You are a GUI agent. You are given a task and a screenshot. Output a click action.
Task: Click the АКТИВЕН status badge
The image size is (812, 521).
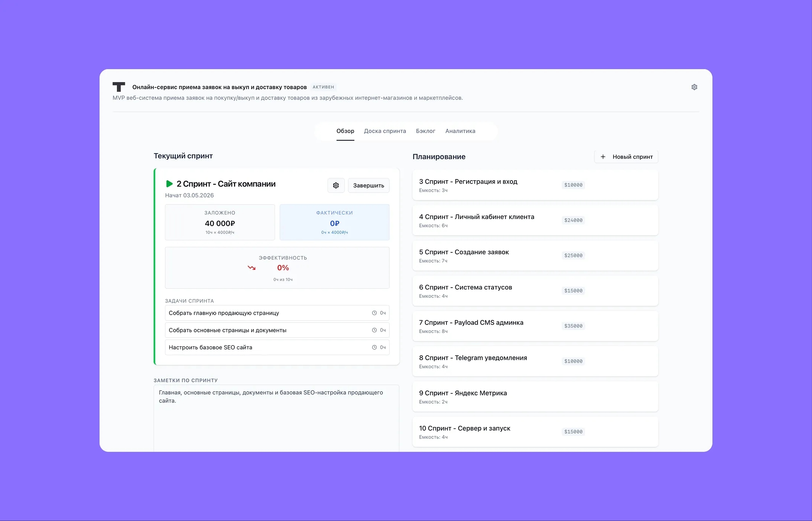tap(323, 87)
